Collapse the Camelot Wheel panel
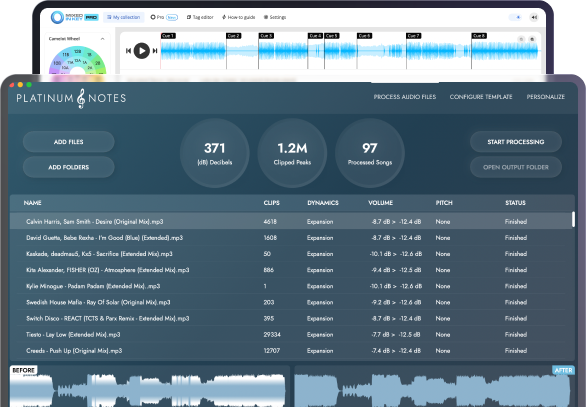The width and height of the screenshot is (586, 407). [x=102, y=39]
